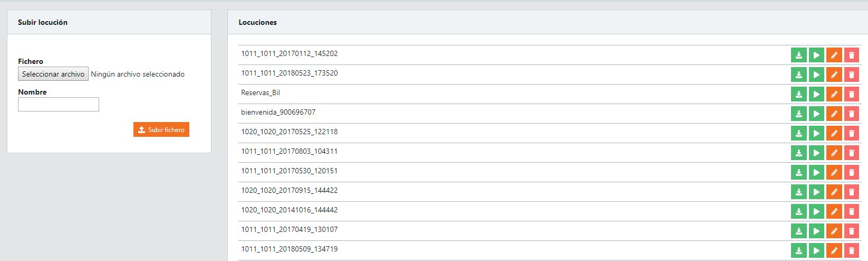The height and width of the screenshot is (261, 868).
Task: Delete the 1011_1011_20180509_134719 recording
Action: click(x=851, y=250)
